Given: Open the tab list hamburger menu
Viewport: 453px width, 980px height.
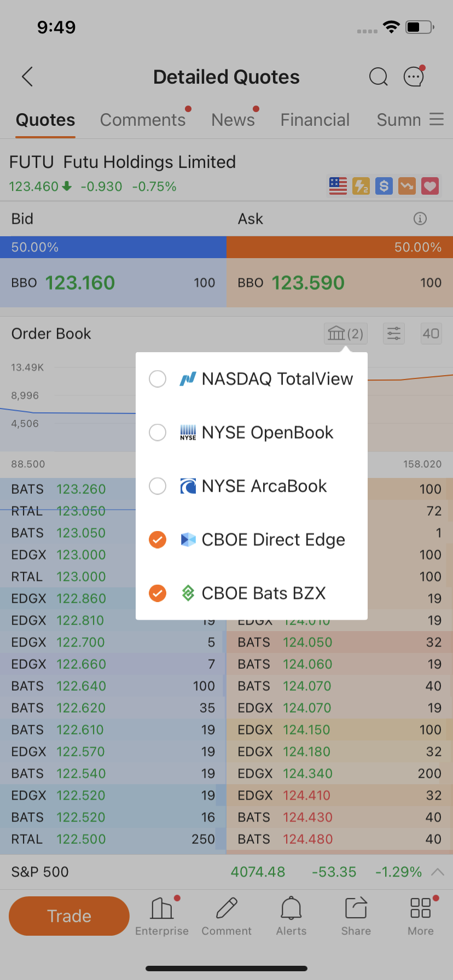Looking at the screenshot, I should [x=437, y=119].
